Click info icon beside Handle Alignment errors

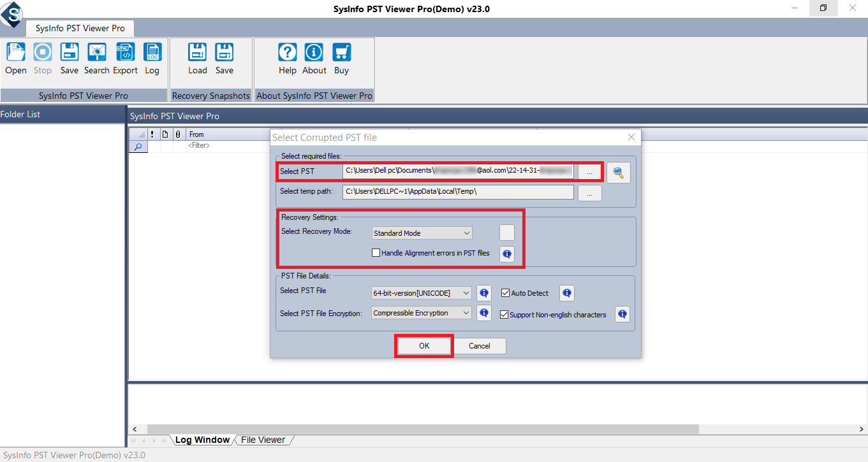pos(507,254)
